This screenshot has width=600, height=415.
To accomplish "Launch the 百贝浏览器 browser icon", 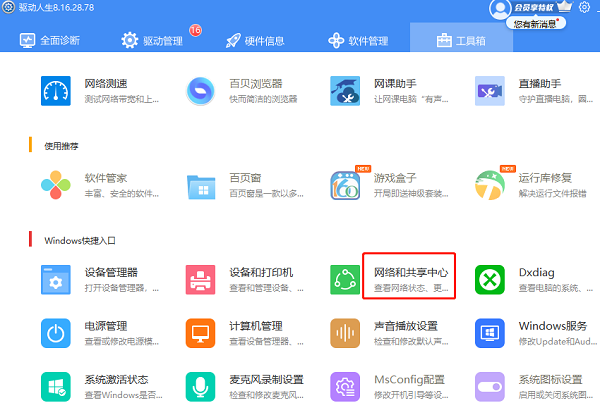I will (200, 91).
